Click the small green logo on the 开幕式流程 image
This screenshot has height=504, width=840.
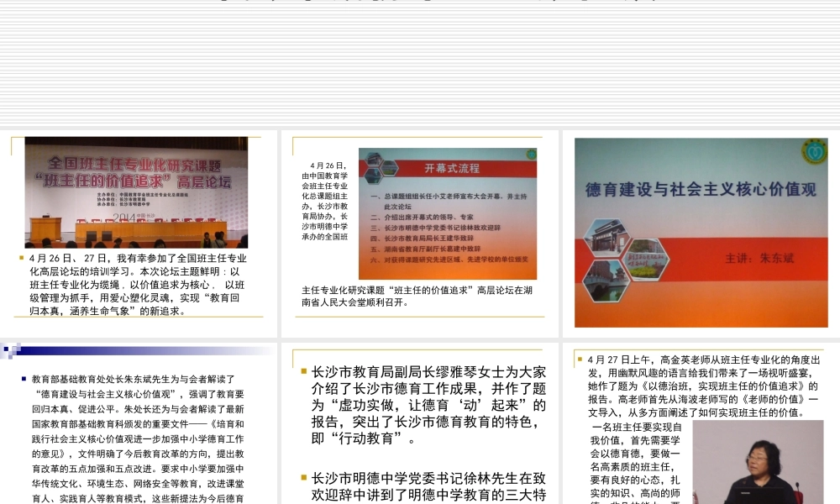[531, 155]
